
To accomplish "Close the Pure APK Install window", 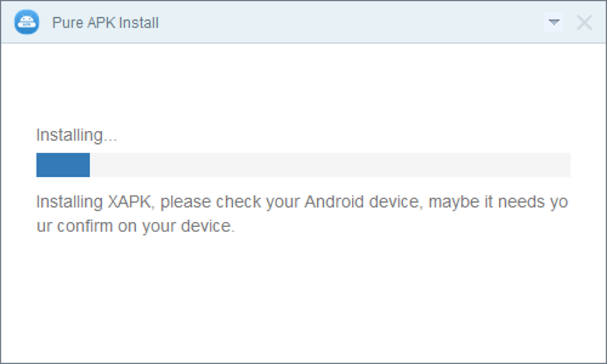I will (x=584, y=23).
